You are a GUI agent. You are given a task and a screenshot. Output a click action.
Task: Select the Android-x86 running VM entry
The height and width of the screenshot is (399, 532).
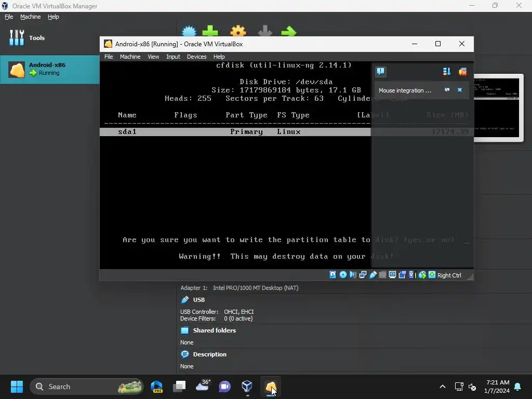coord(49,70)
